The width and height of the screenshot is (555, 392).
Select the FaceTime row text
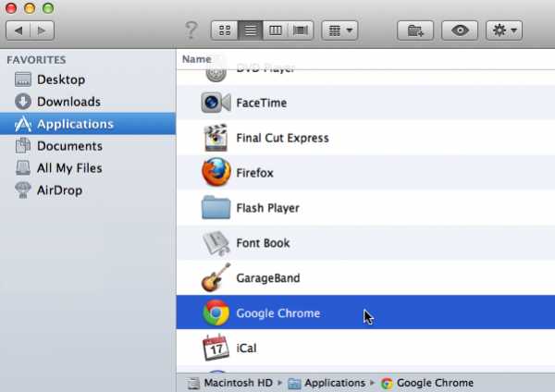(262, 103)
